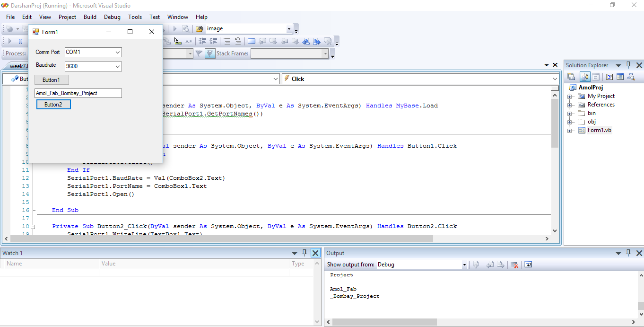Viewport: 644px width, 327px height.
Task: Click the Display quick info icon with cursor
Action: (x=178, y=41)
